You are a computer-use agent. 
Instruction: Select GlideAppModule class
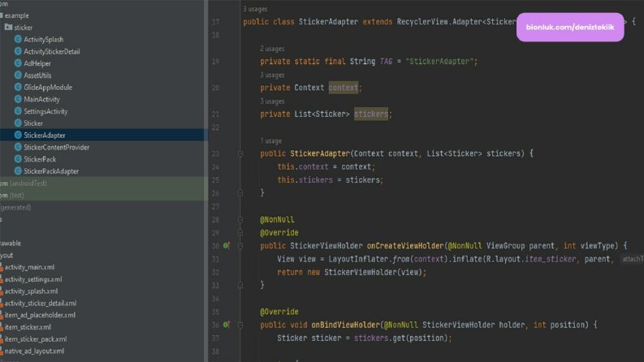point(48,87)
